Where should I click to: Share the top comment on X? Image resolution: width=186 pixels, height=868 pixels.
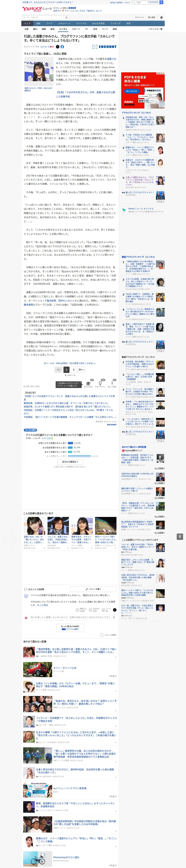point(115,610)
